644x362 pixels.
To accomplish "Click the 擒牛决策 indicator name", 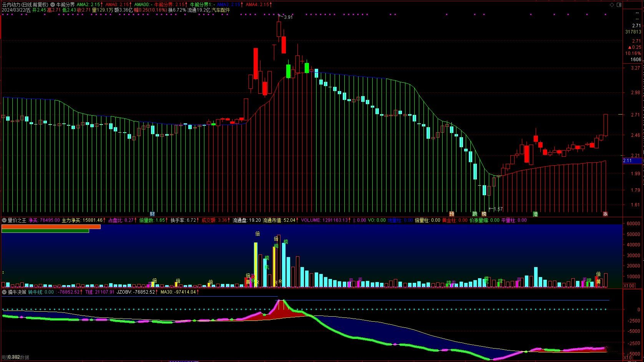I will (x=17, y=292).
